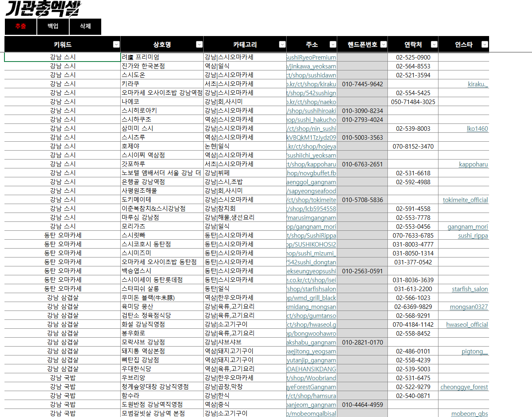The width and height of the screenshot is (532, 417).
Task: Open the 상호명 column filter dropdown
Action: [199, 45]
